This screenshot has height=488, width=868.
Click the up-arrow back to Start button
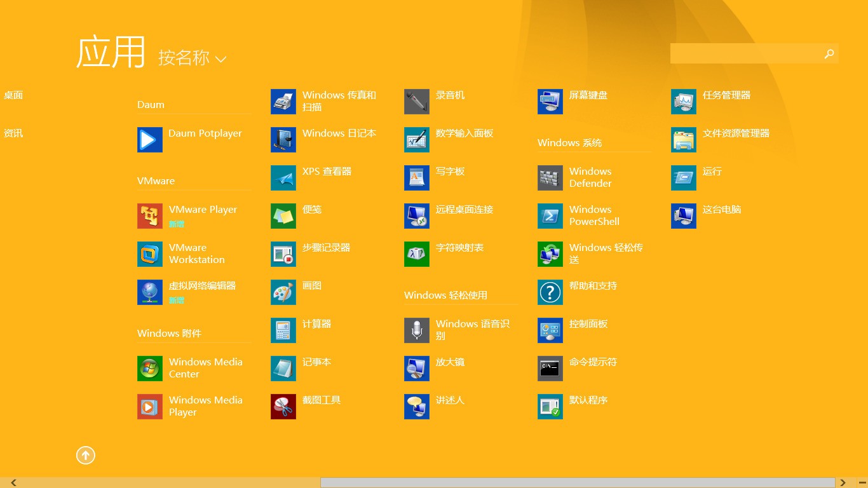86,455
